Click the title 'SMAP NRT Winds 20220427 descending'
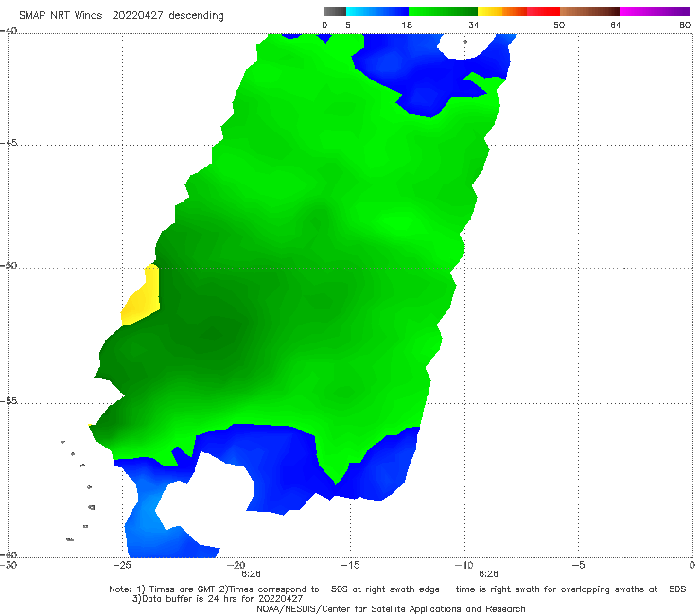The height and width of the screenshot is (615, 700). [x=121, y=16]
